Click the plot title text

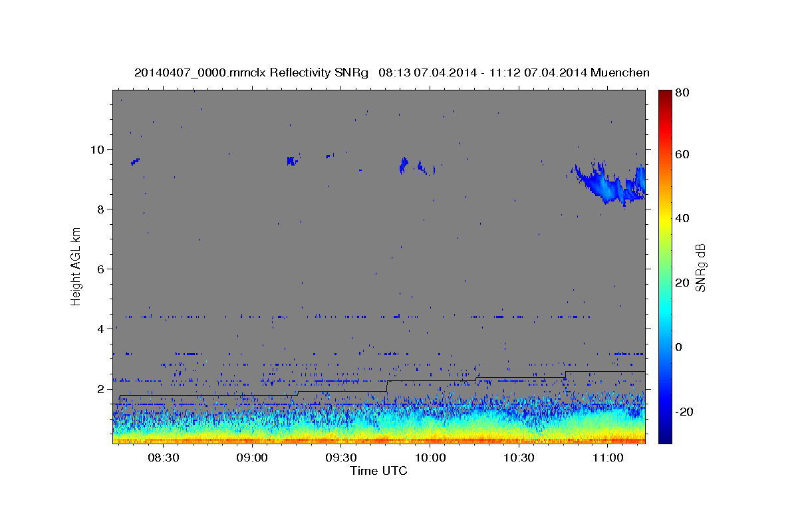pos(392,72)
